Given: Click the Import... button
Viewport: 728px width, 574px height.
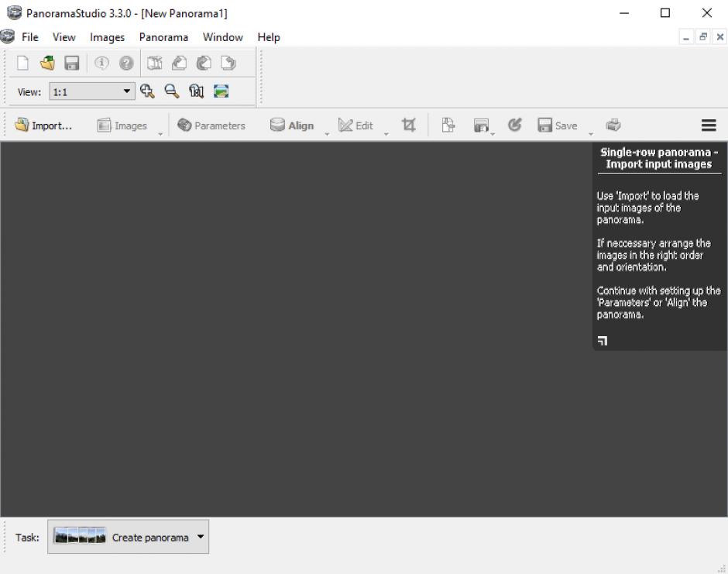Looking at the screenshot, I should [44, 125].
